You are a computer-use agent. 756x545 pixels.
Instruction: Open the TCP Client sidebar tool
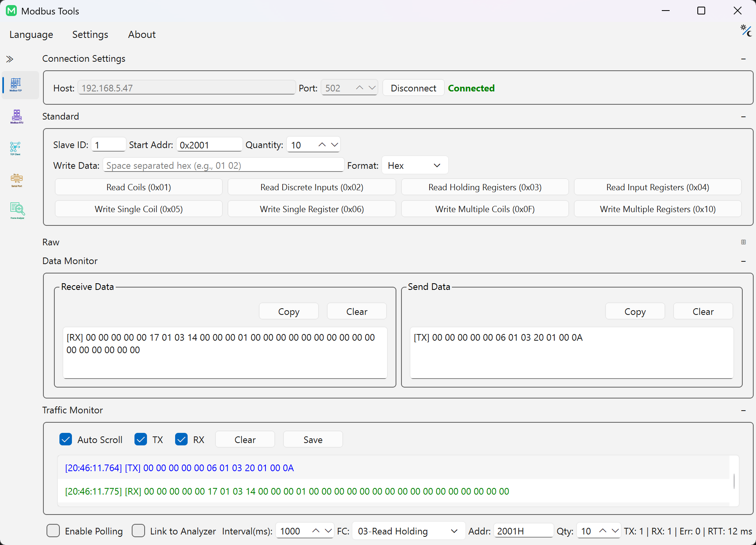click(16, 148)
